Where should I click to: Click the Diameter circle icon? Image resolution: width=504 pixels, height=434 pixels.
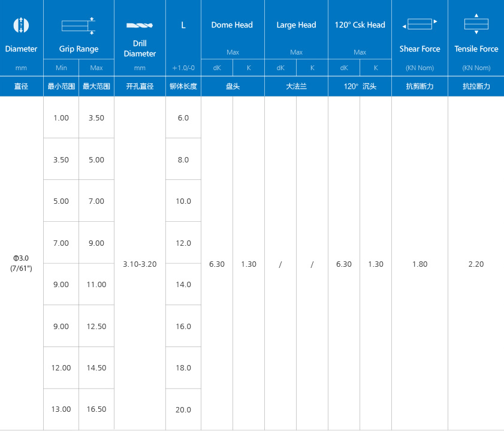pos(21,25)
